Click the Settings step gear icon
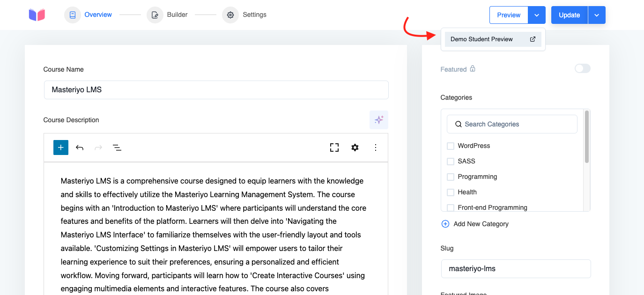This screenshot has width=644, height=295. tap(230, 15)
